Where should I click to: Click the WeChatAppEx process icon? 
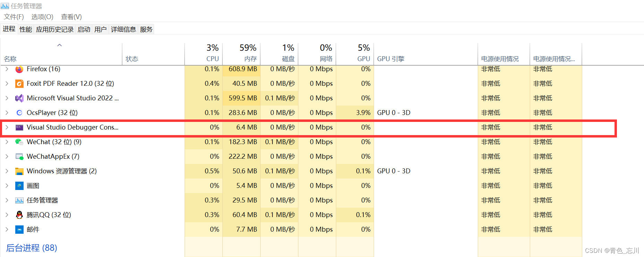tap(19, 157)
